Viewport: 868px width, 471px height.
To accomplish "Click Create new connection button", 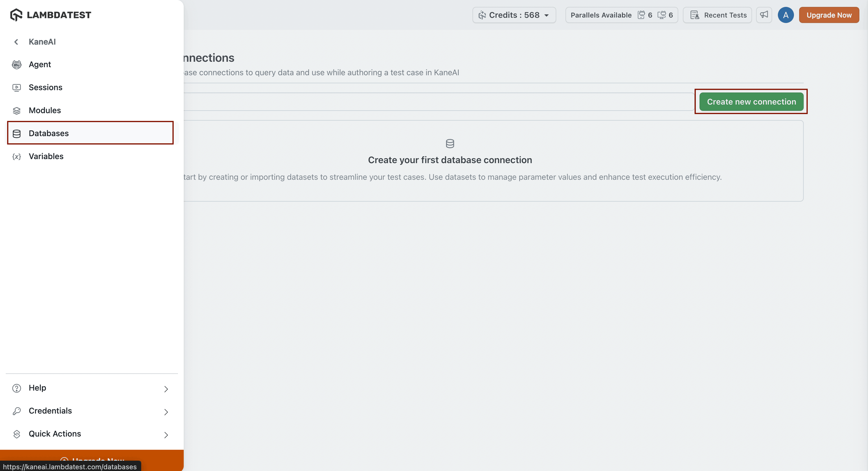I will tap(751, 101).
